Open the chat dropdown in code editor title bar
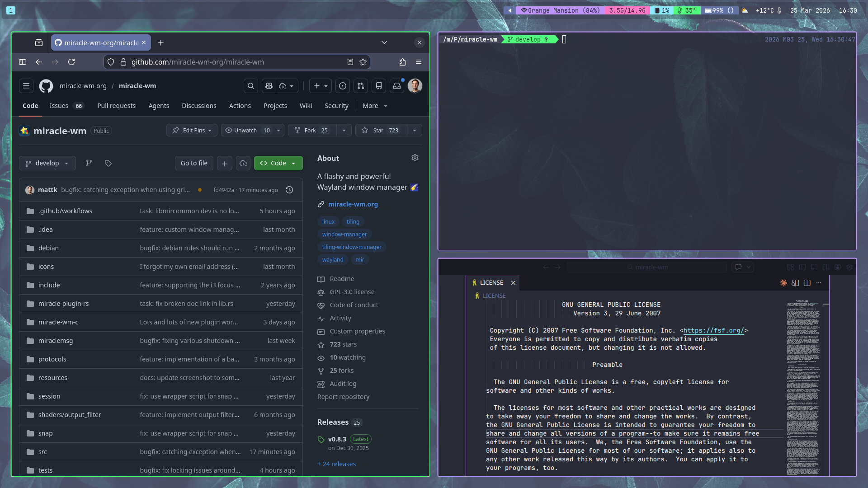Screen dimensions: 868x488 pyautogui.click(x=749, y=267)
